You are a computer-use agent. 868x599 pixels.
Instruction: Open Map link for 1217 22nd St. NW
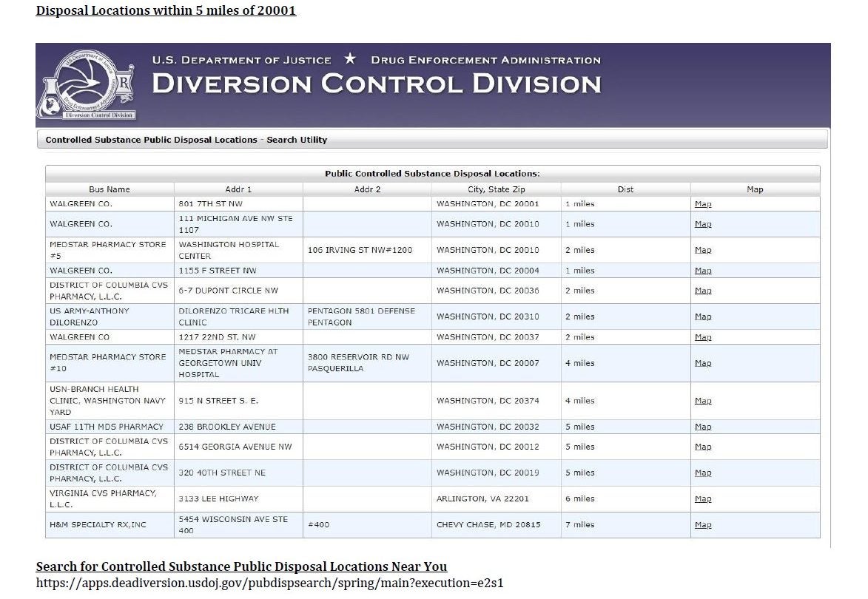pos(703,336)
